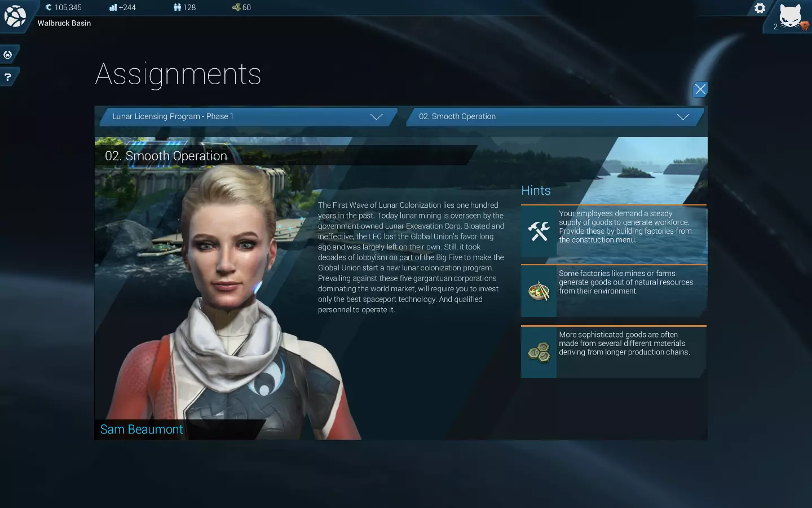The image size is (812, 508).
Task: Select the hint about sophisticated goods
Action: coord(614,352)
